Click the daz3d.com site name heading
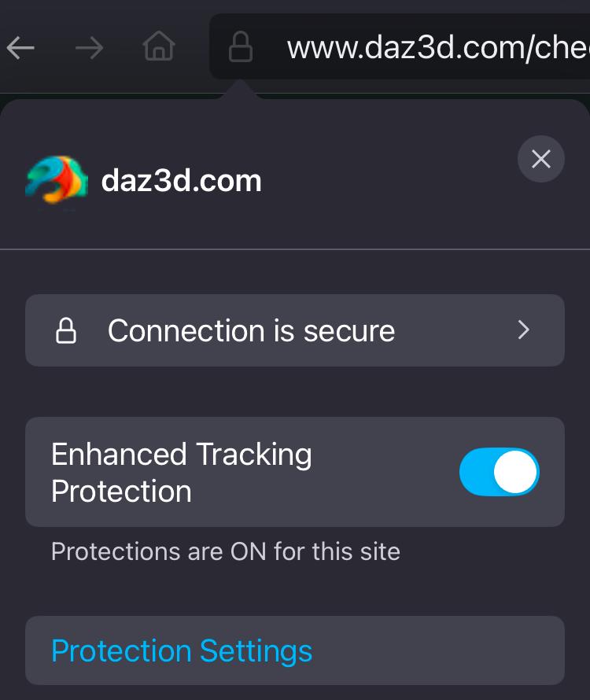 (181, 182)
